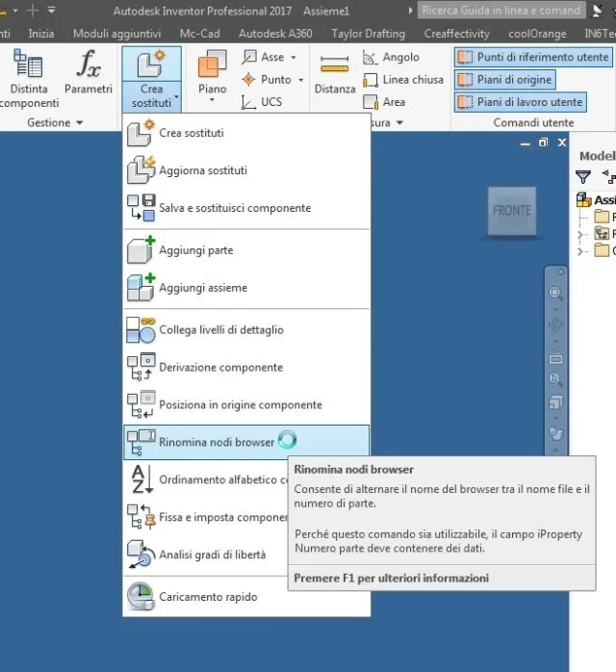The image size is (616, 672).
Task: Open the Taylor Drafting ribbon tab
Action: click(368, 34)
